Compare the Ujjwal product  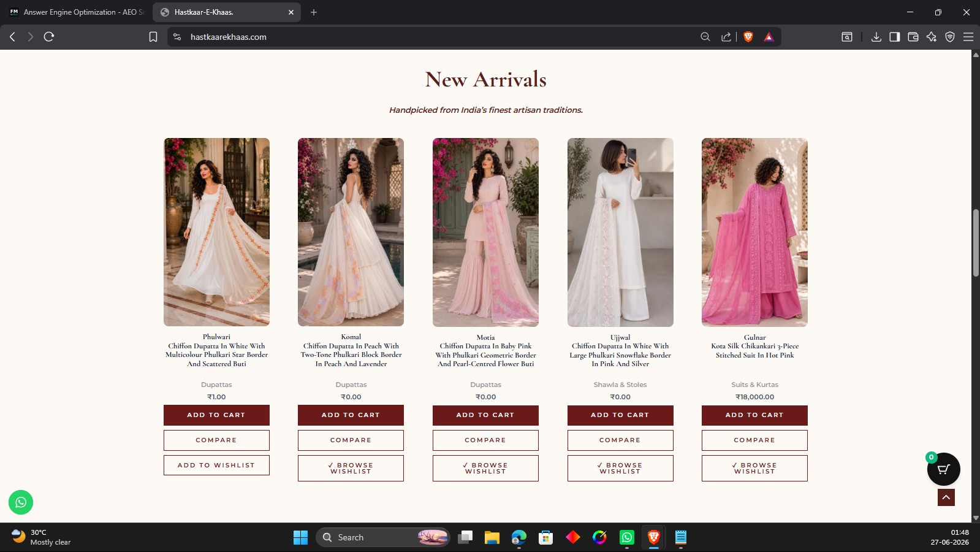pos(620,440)
